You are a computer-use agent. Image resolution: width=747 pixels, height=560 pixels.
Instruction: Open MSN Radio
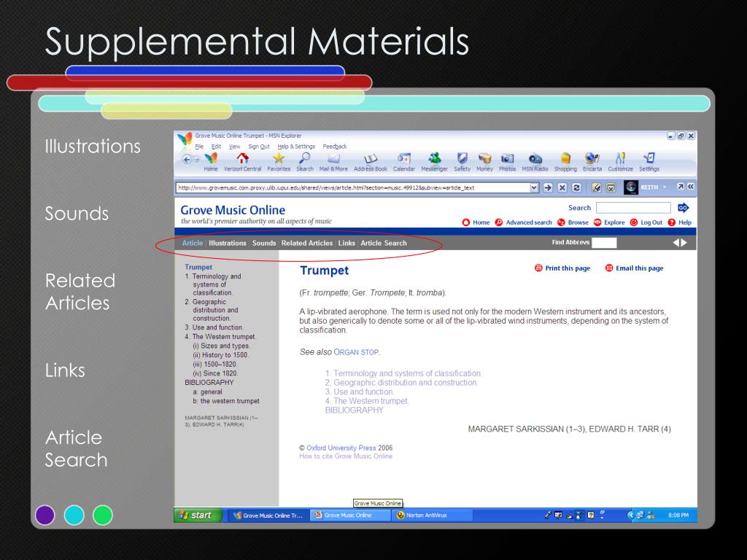coord(535,163)
